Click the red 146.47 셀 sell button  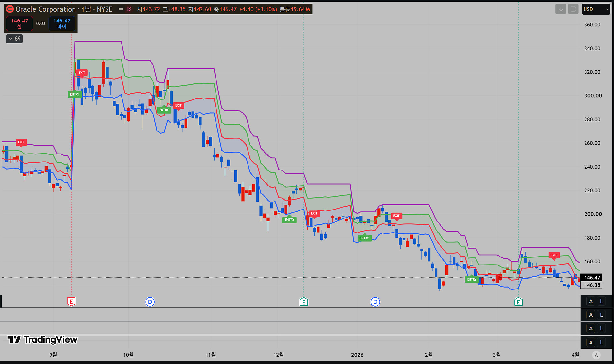20,23
